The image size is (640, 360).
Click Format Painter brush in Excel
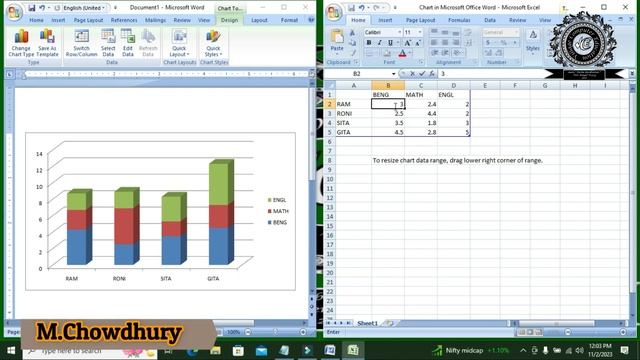(353, 53)
